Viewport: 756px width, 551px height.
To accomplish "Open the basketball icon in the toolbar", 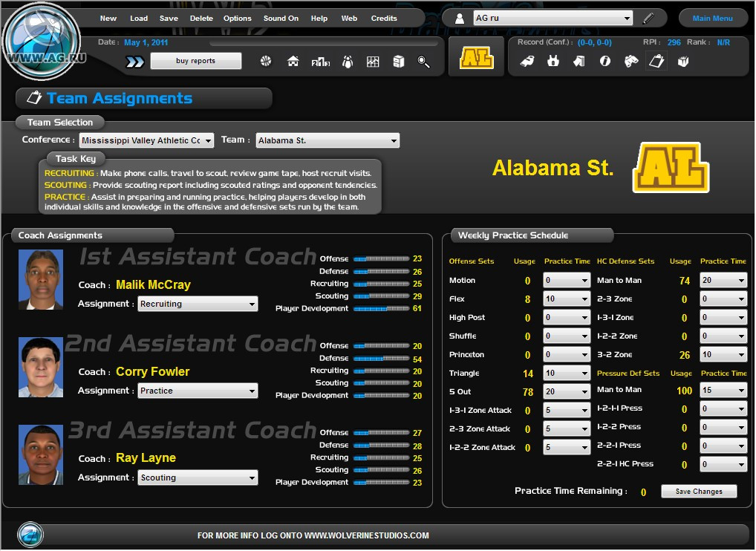I will tap(266, 61).
